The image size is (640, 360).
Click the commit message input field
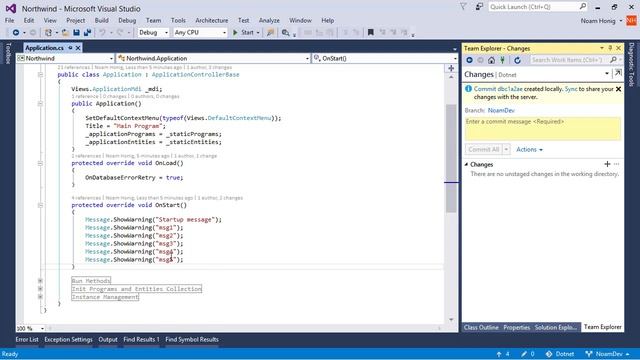point(543,129)
